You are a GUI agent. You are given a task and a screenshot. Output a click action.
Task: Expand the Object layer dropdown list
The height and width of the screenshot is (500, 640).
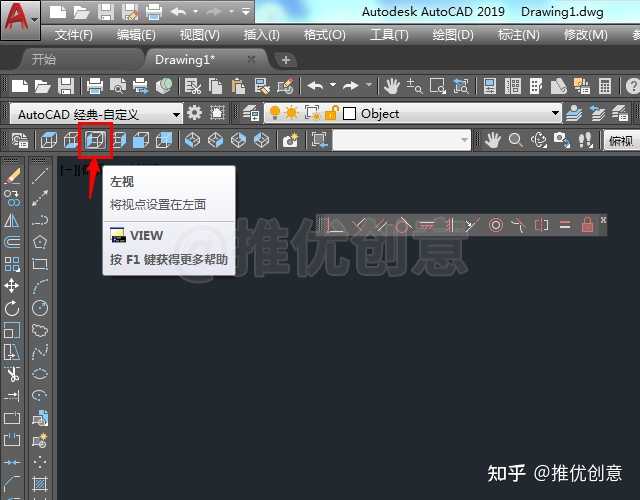pos(555,113)
